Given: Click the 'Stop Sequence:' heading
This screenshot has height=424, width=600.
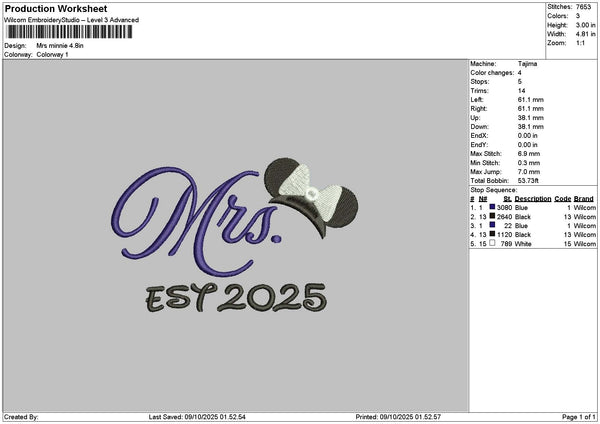Looking at the screenshot, I should point(494,190).
